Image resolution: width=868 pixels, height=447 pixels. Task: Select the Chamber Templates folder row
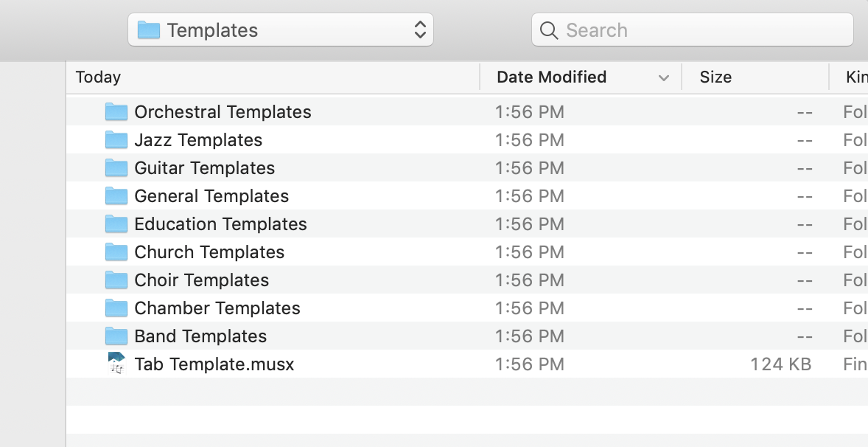[217, 308]
